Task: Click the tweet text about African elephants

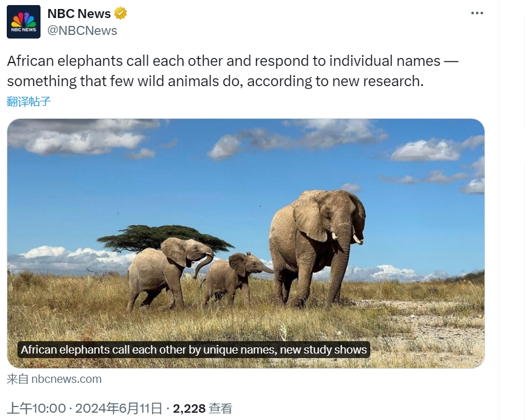Action: pyautogui.click(x=232, y=71)
